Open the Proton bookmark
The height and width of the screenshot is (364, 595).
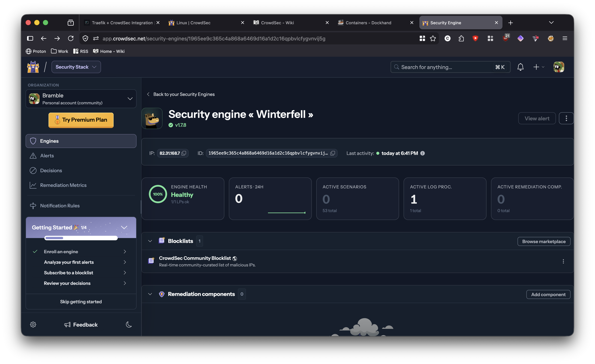[x=36, y=51]
